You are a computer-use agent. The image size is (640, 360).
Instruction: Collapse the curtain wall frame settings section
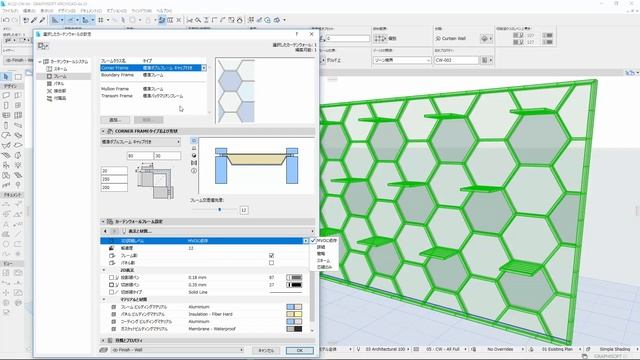(103, 222)
